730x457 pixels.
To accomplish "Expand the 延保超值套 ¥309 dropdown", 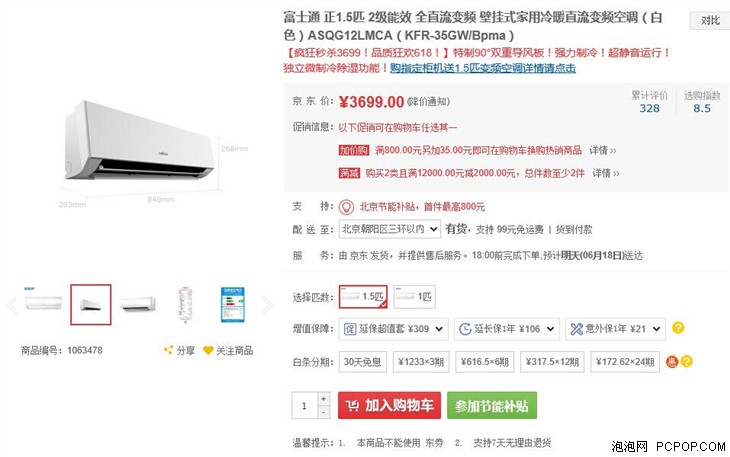I will coord(393,329).
